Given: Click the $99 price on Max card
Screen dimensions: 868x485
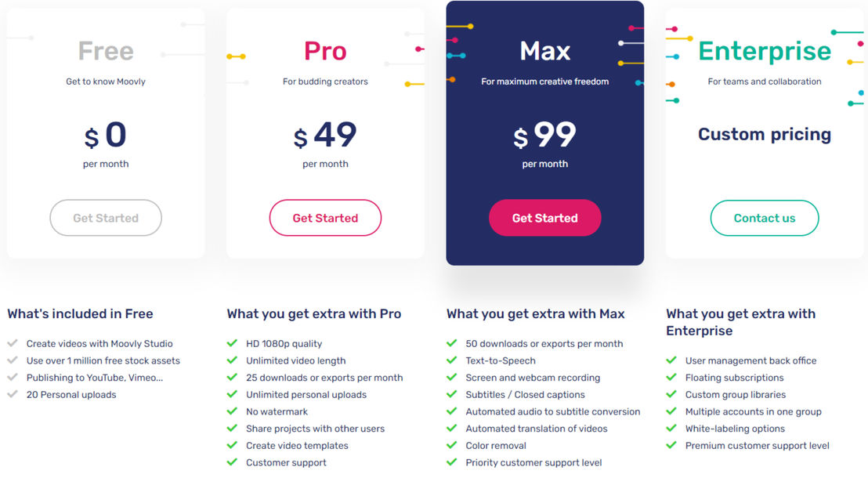Looking at the screenshot, I should tap(544, 135).
